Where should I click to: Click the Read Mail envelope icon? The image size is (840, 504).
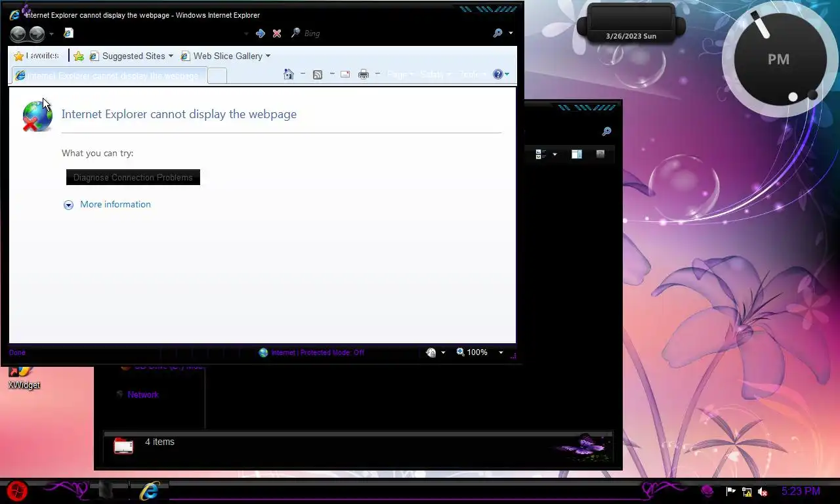[345, 74]
